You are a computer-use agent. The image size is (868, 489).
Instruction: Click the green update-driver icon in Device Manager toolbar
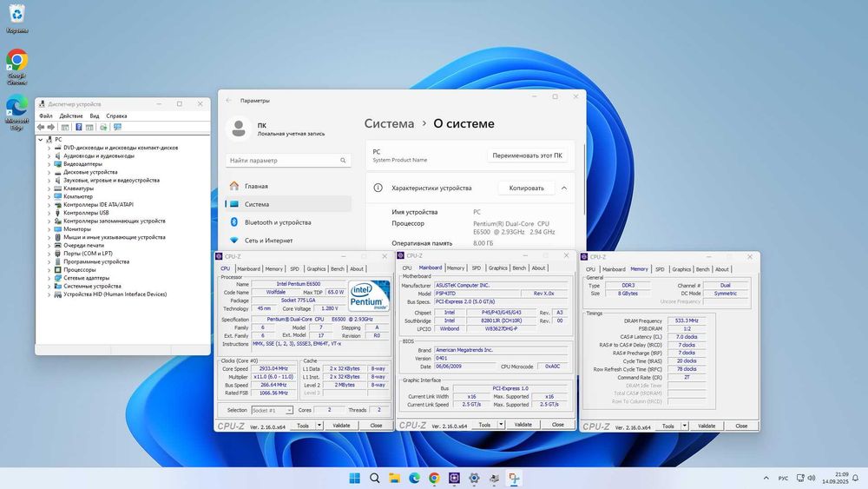(x=103, y=127)
